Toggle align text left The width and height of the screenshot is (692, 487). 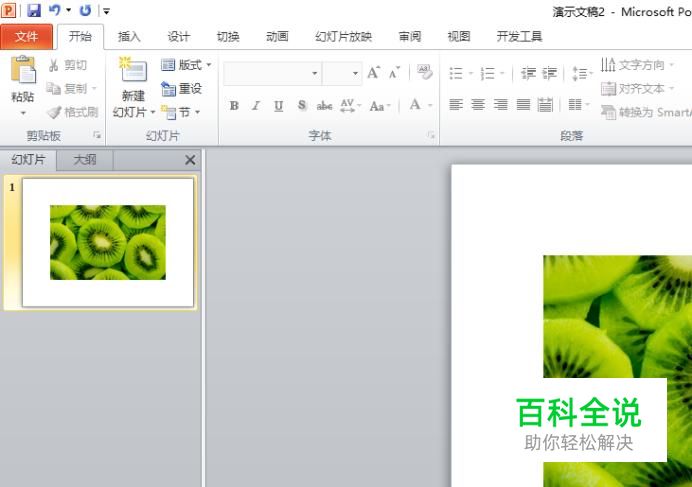pyautogui.click(x=456, y=105)
